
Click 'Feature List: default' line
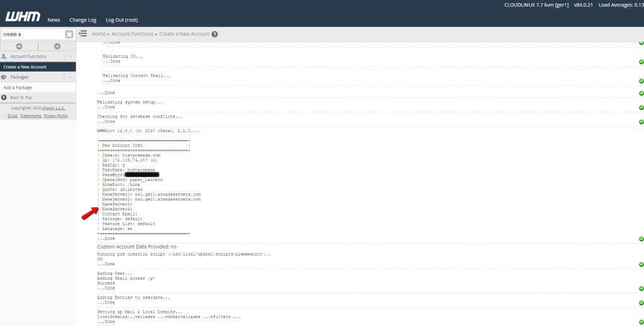click(128, 224)
